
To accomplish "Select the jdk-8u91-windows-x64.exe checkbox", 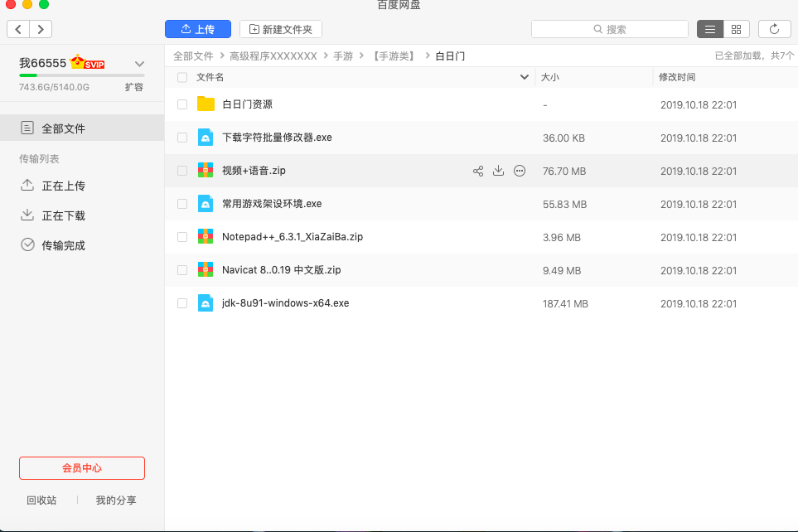I will click(x=182, y=303).
